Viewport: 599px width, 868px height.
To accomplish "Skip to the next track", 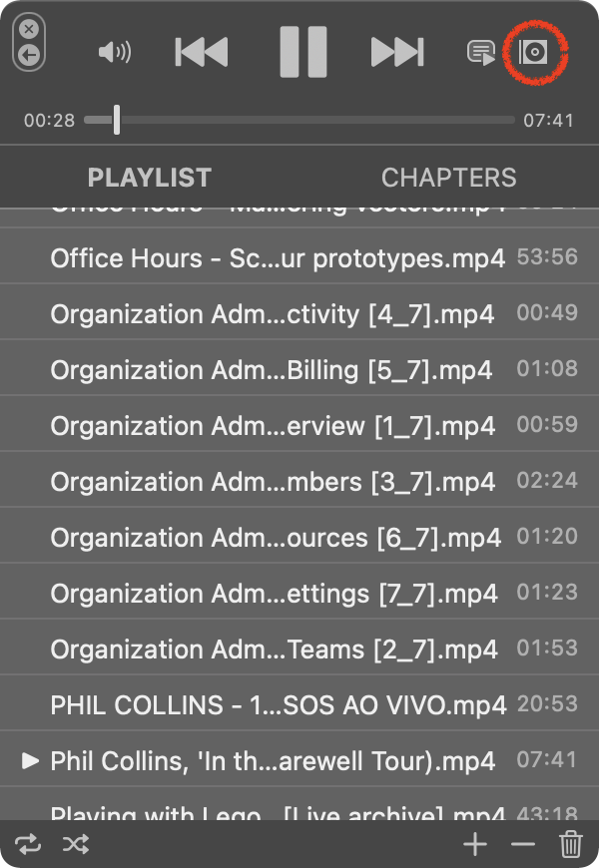I will [x=397, y=52].
